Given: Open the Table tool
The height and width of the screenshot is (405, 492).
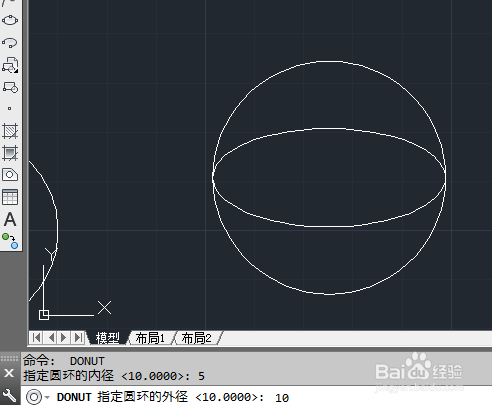Looking at the screenshot, I should pos(10,197).
